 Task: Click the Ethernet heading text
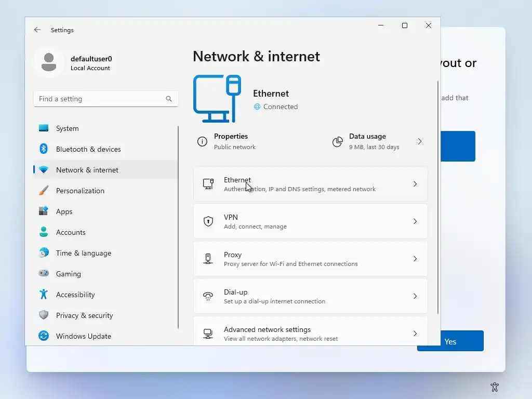pyautogui.click(x=271, y=94)
